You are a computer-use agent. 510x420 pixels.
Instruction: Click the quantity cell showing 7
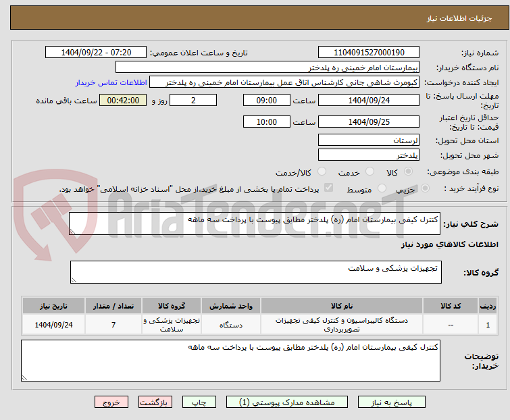point(113,324)
